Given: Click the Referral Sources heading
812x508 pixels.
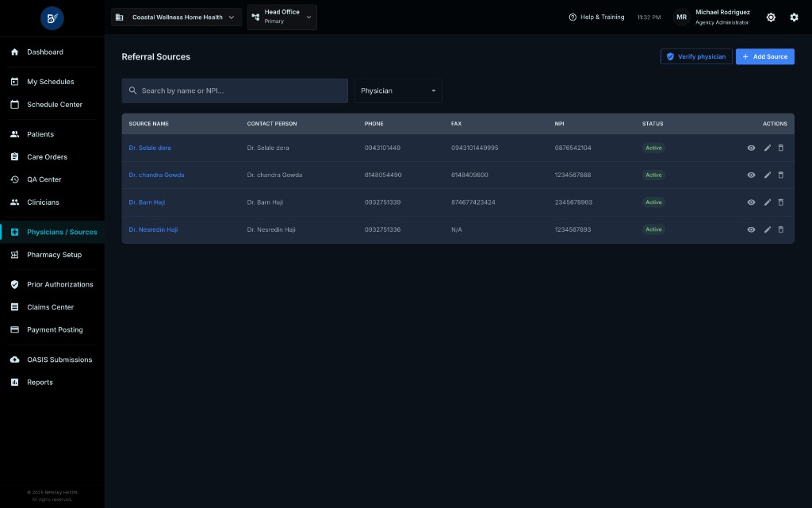Looking at the screenshot, I should 156,56.
